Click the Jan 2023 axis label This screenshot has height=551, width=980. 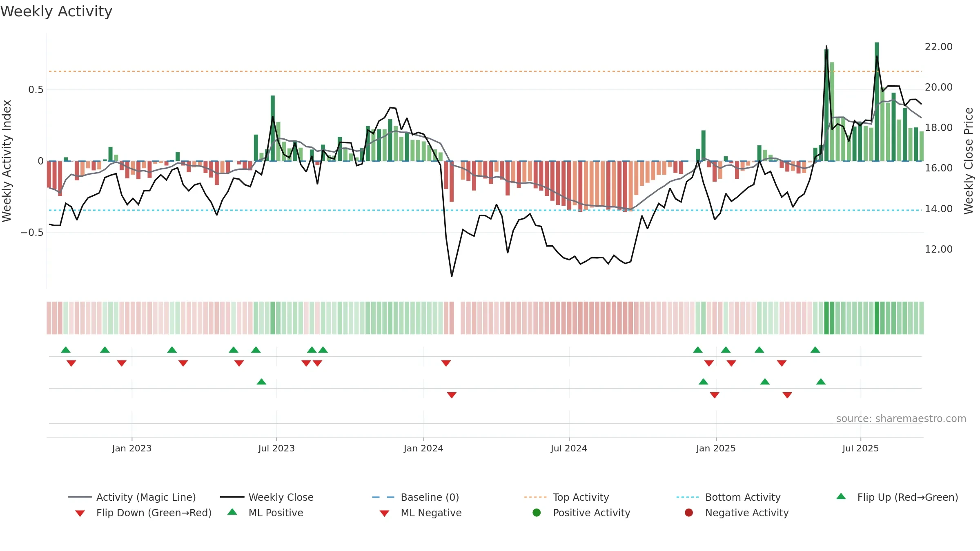pyautogui.click(x=131, y=448)
